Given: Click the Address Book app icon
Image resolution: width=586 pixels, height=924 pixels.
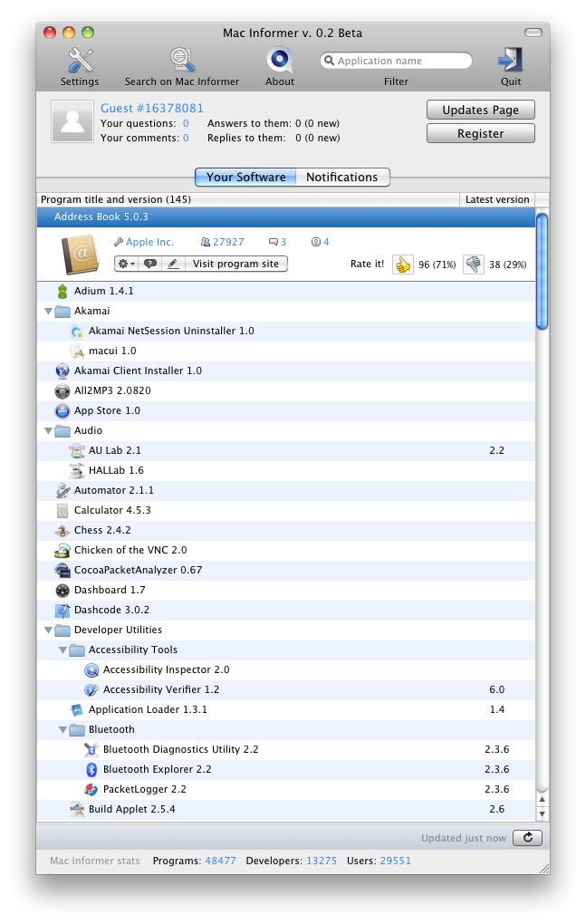Looking at the screenshot, I should (81, 254).
